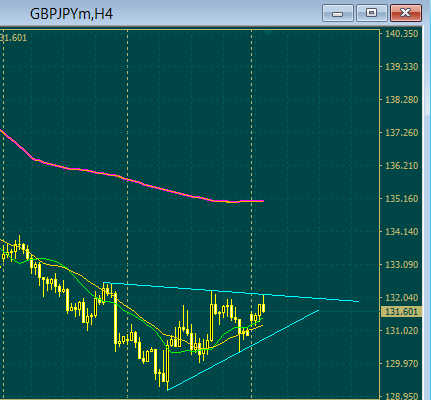Image resolution: width=431 pixels, height=400 pixels.
Task: Click the bid price text in chart's top-left corner
Action: click(x=13, y=38)
